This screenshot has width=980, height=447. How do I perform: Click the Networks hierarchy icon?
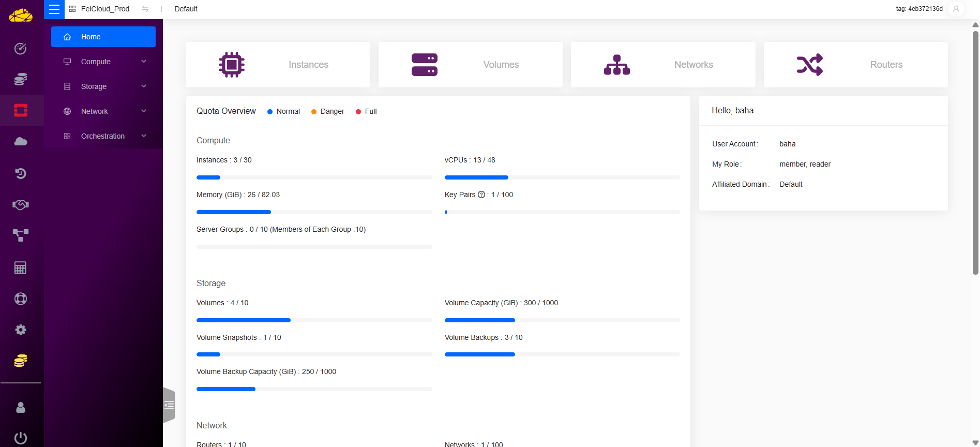617,65
